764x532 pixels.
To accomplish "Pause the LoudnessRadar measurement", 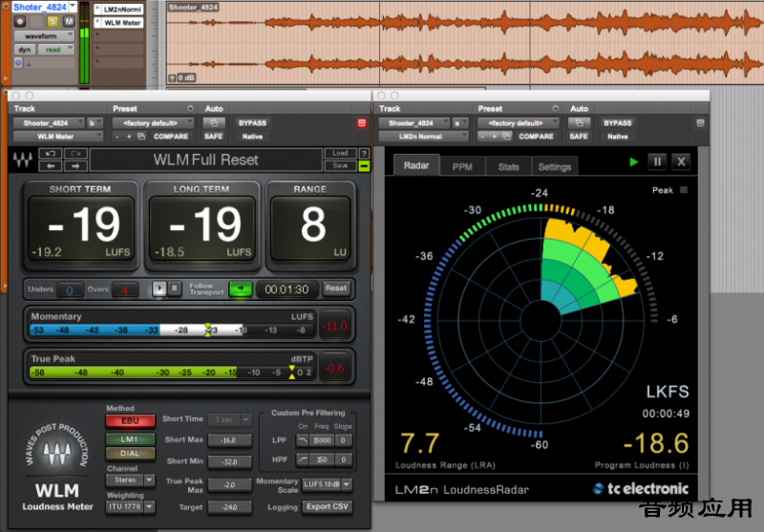I will (657, 161).
